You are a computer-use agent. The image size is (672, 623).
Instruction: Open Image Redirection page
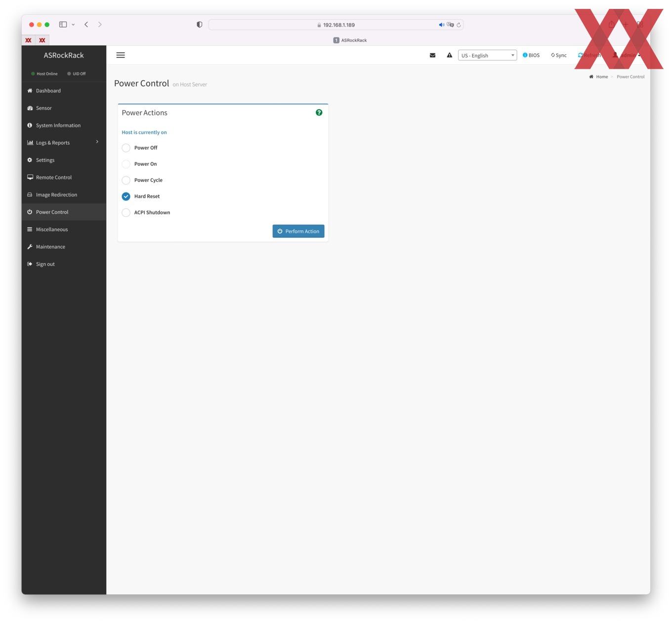tap(64, 195)
